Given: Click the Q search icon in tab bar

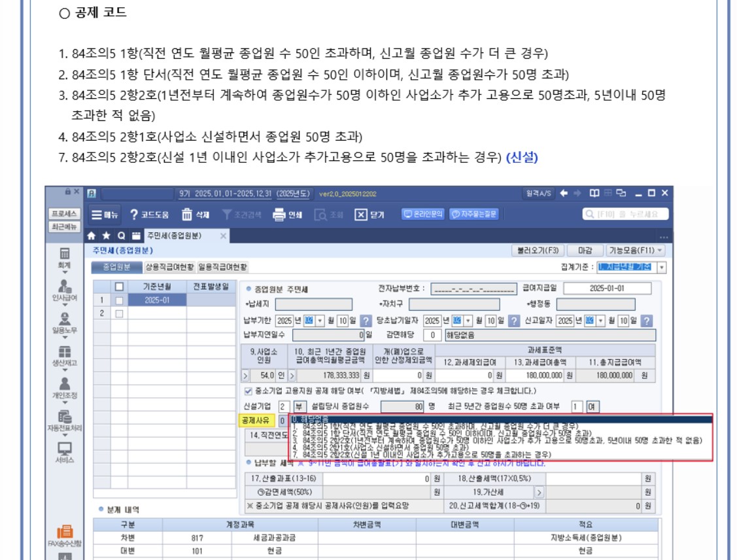Looking at the screenshot, I should pyautogui.click(x=121, y=236).
